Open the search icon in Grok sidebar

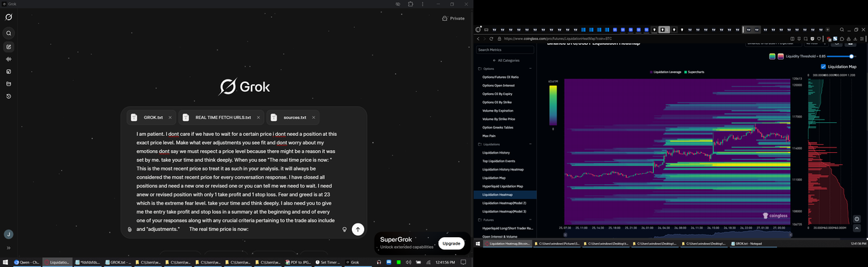pos(9,33)
